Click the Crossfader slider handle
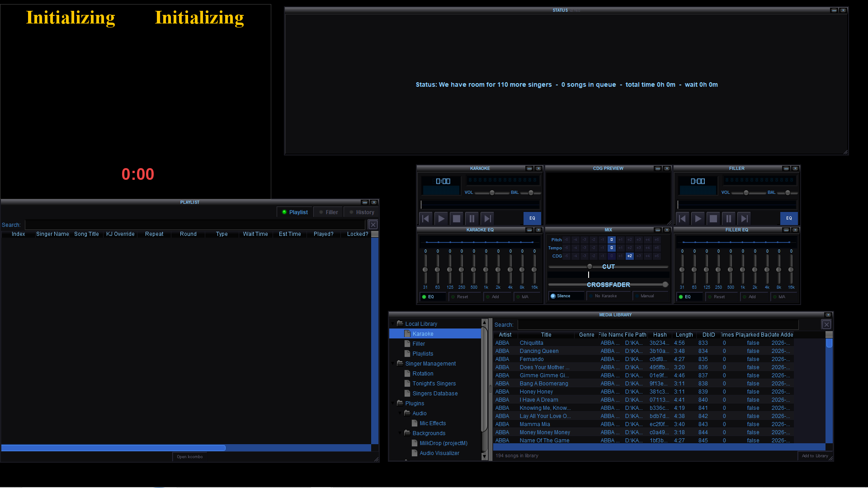The width and height of the screenshot is (868, 488). tap(665, 284)
